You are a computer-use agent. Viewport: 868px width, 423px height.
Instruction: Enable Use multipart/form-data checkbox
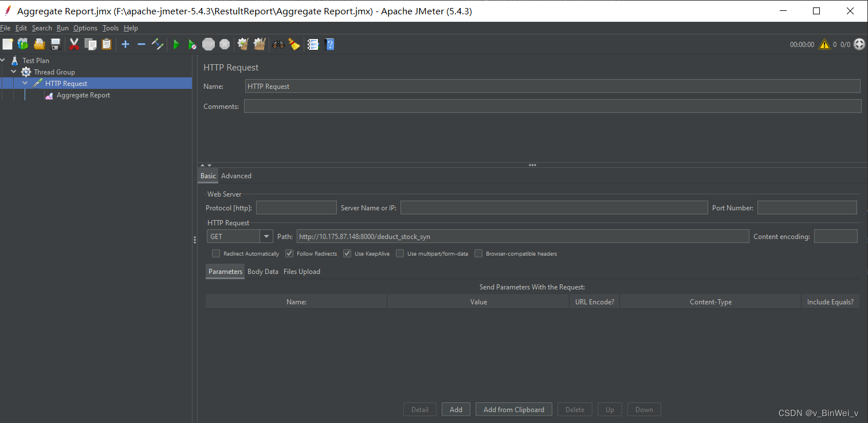coord(400,253)
